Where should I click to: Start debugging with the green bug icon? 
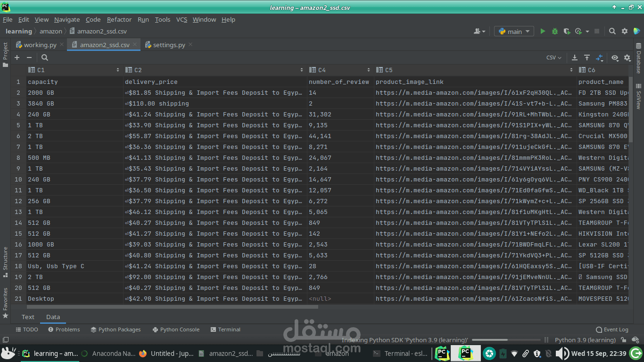[x=555, y=31]
